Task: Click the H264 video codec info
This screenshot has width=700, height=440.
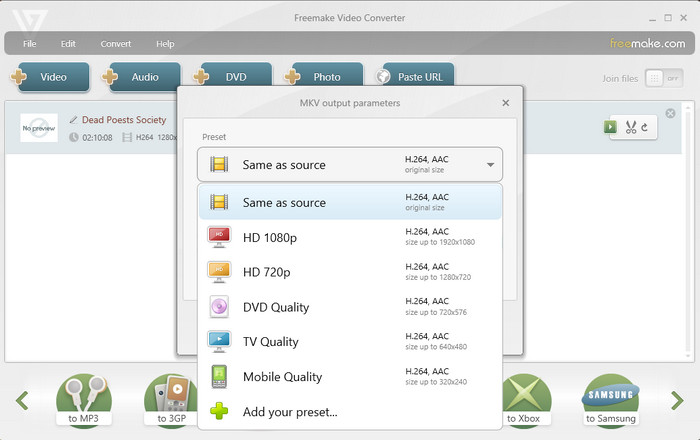Action: tap(144, 137)
